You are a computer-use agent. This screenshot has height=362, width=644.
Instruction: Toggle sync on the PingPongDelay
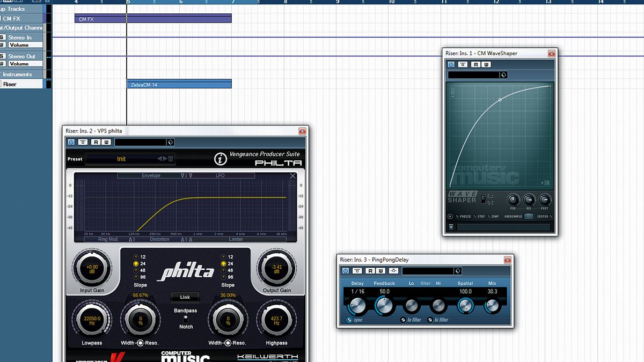pos(350,320)
